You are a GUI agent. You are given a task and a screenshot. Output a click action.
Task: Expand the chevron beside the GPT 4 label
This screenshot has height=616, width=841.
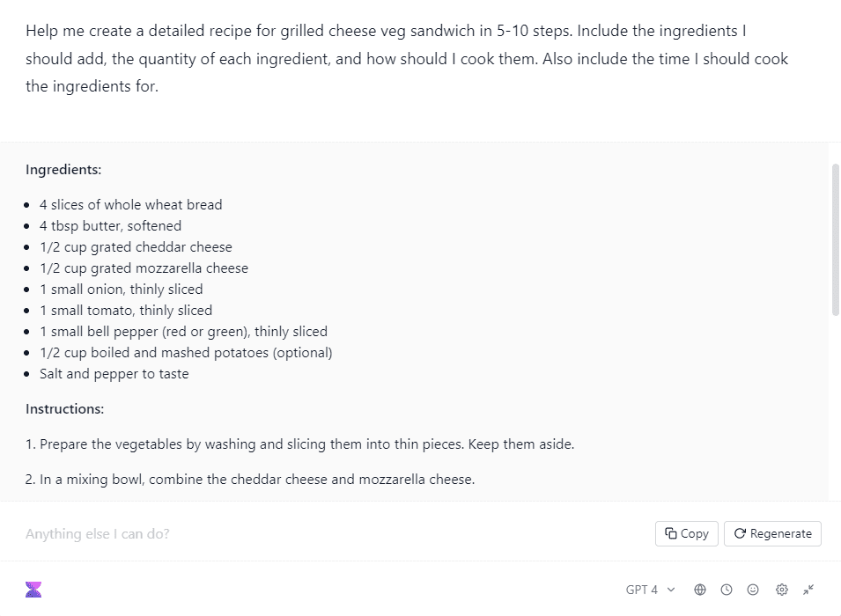point(669,590)
